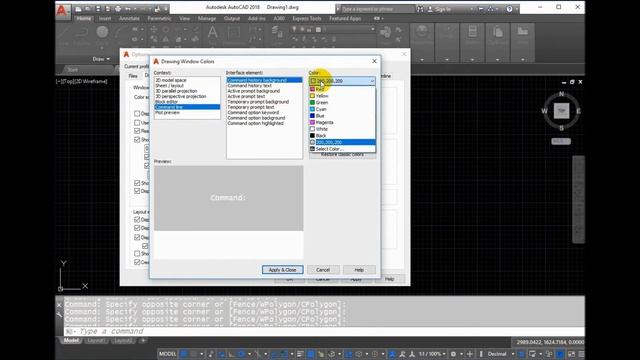The width and height of the screenshot is (640, 360).
Task: Pick the Red color swatch in Color list
Action: coord(312,89)
